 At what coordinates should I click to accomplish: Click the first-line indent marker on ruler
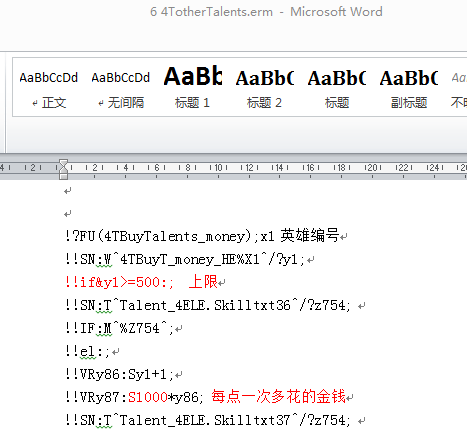click(x=63, y=163)
